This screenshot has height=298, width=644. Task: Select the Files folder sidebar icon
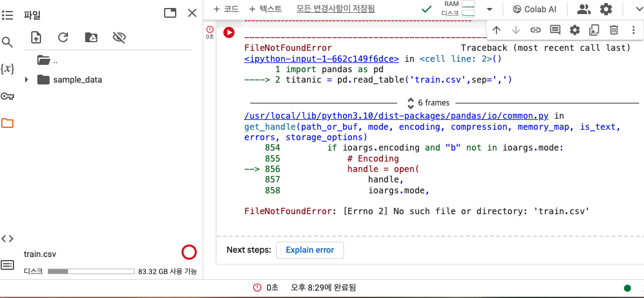coord(7,123)
